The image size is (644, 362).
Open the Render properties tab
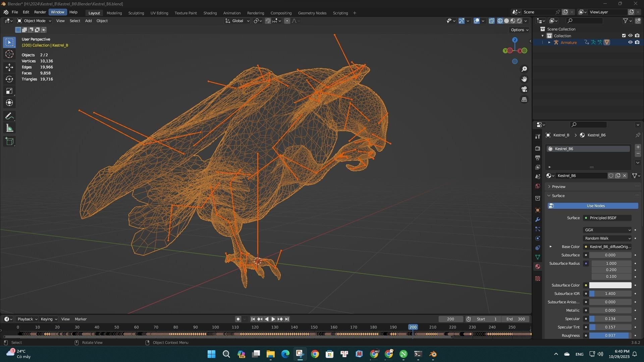click(538, 148)
